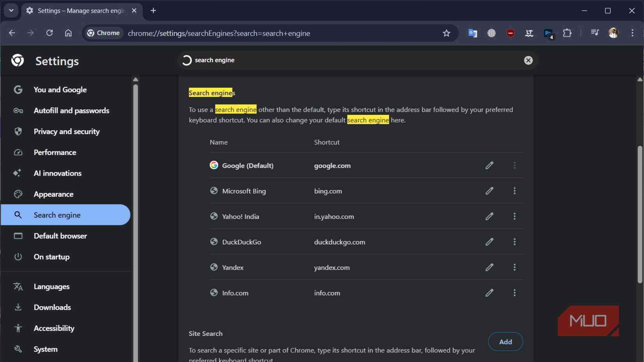644x362 pixels.
Task: Open a new tab with plus button
Action: [x=153, y=11]
